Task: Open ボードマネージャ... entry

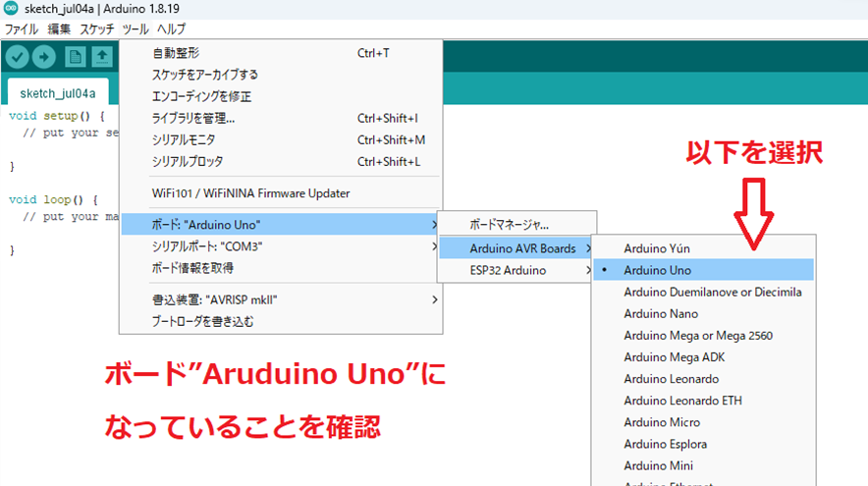Action: [x=517, y=225]
